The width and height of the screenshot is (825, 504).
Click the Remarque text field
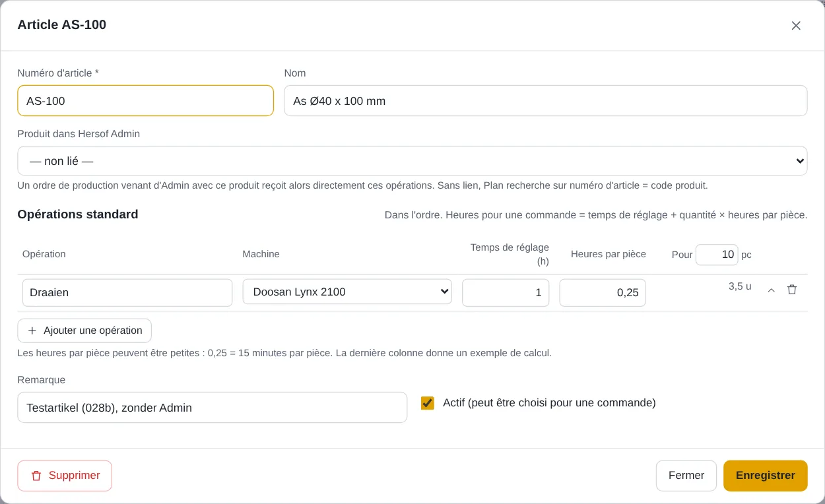point(213,408)
